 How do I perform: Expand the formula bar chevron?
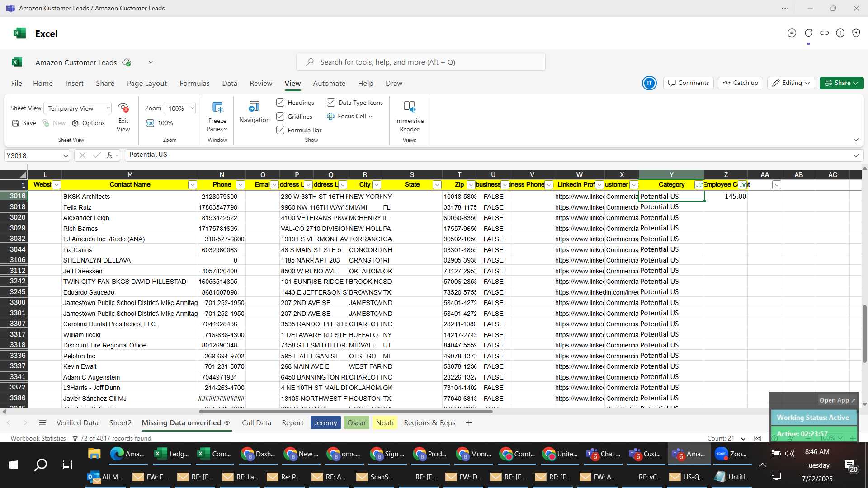pos(856,155)
